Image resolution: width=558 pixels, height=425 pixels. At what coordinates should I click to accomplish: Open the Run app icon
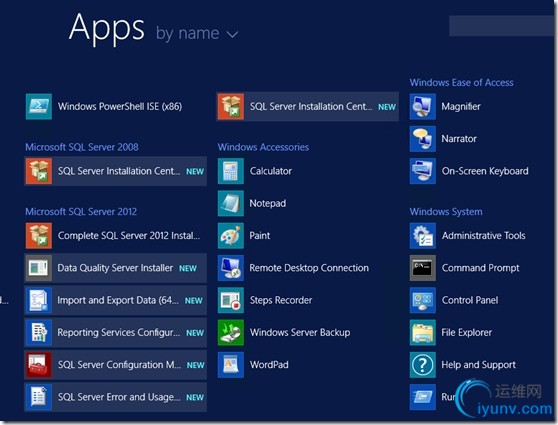point(423,397)
